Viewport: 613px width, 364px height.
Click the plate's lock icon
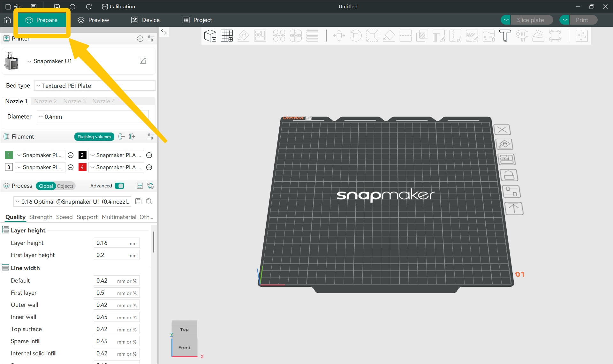509,175
